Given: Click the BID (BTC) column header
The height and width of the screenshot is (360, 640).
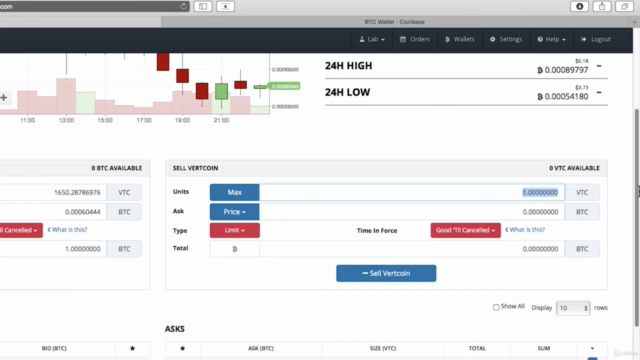Looking at the screenshot, I should point(54,348).
